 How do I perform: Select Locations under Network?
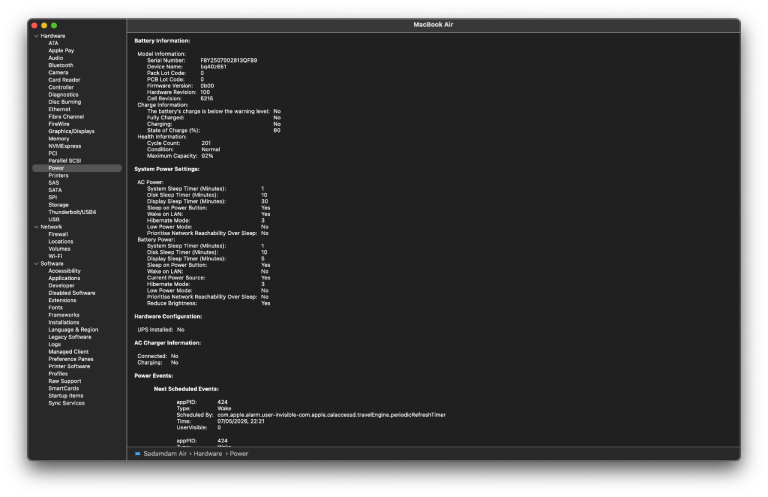pos(61,241)
